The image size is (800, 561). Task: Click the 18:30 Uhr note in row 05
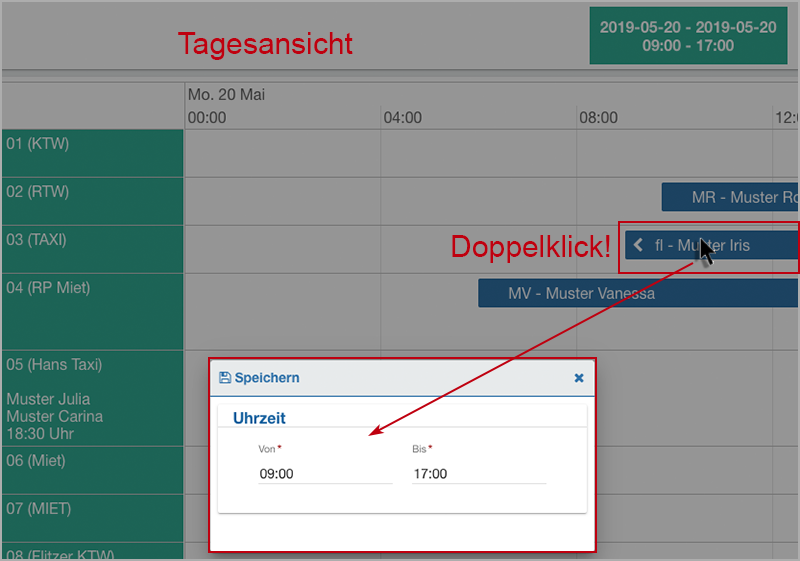click(40, 434)
